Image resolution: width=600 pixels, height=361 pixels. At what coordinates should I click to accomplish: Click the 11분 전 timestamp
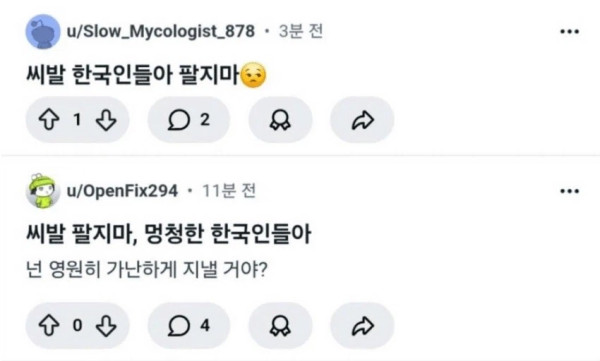coord(228,191)
